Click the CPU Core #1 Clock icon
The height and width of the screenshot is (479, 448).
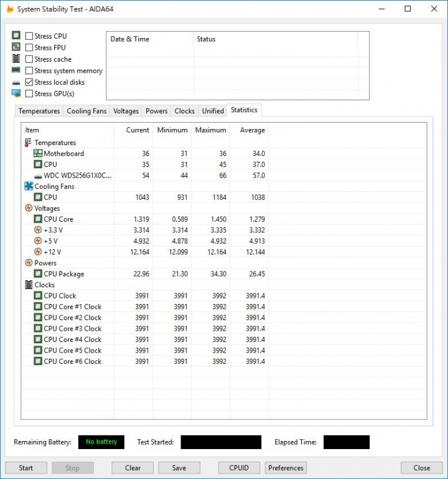click(38, 306)
